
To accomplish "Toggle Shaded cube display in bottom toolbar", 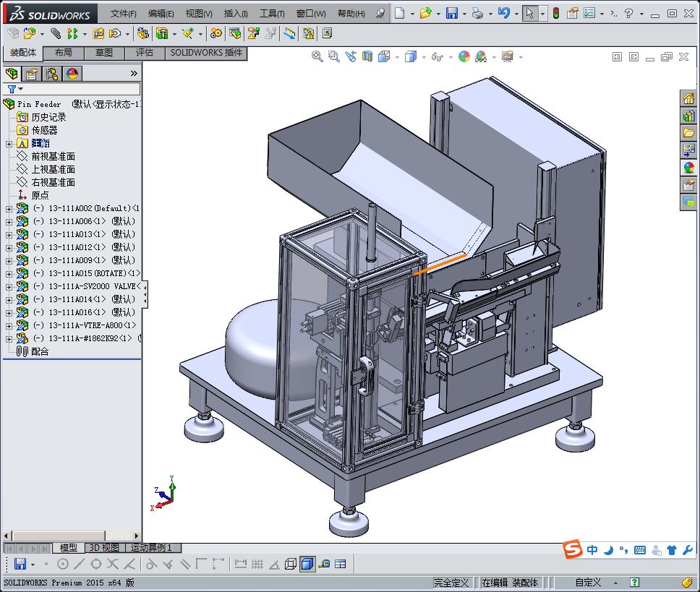I will [x=307, y=564].
